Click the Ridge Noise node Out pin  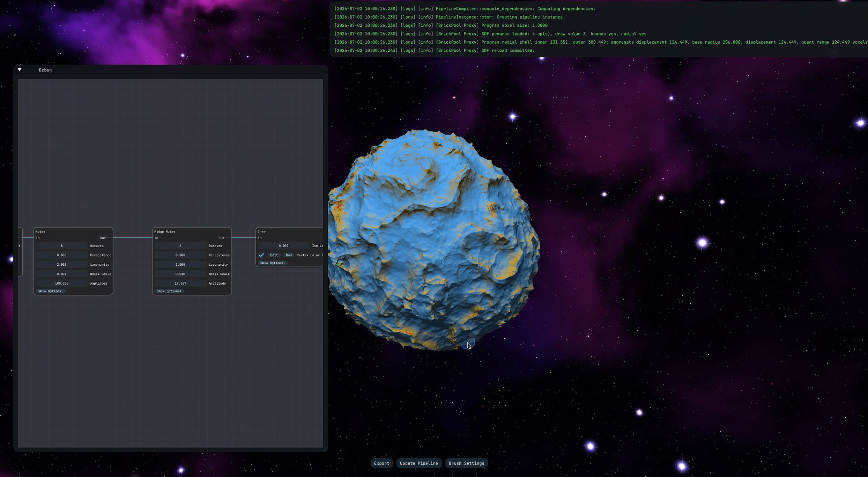(x=222, y=238)
